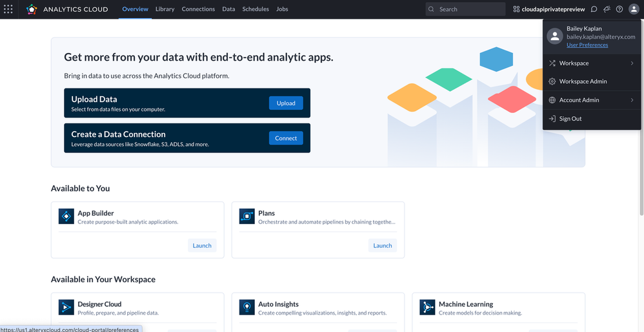644x332 pixels.
Task: Click the Analytics Cloud logo
Action: coord(32,9)
